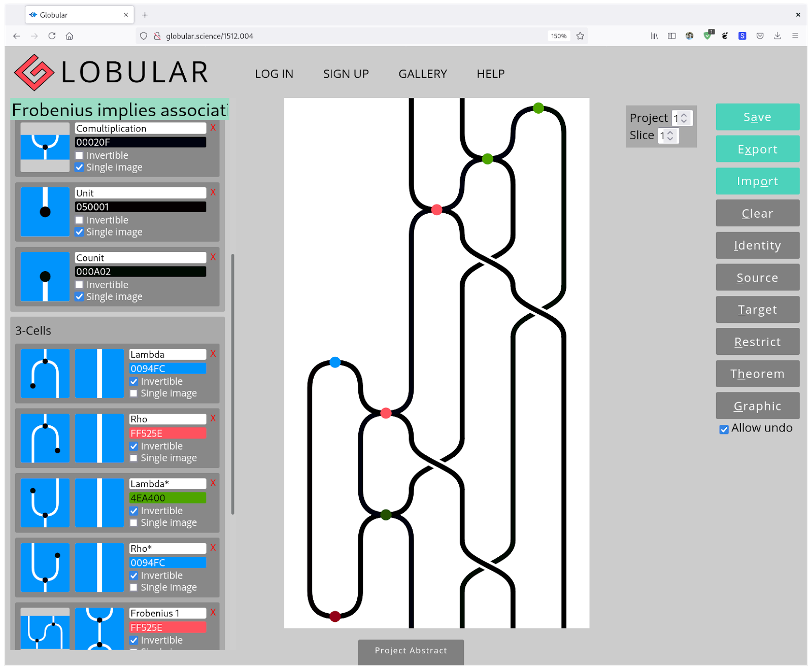Click the Lambda source diagram thumbnail
Viewport: 812px width, 670px height.
(45, 373)
